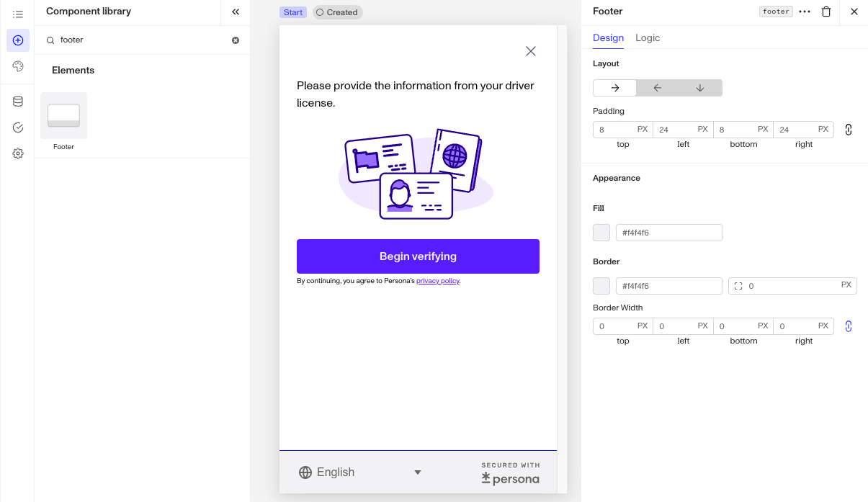This screenshot has width=868, height=502.
Task: Edit the padding top field
Action: (623, 130)
